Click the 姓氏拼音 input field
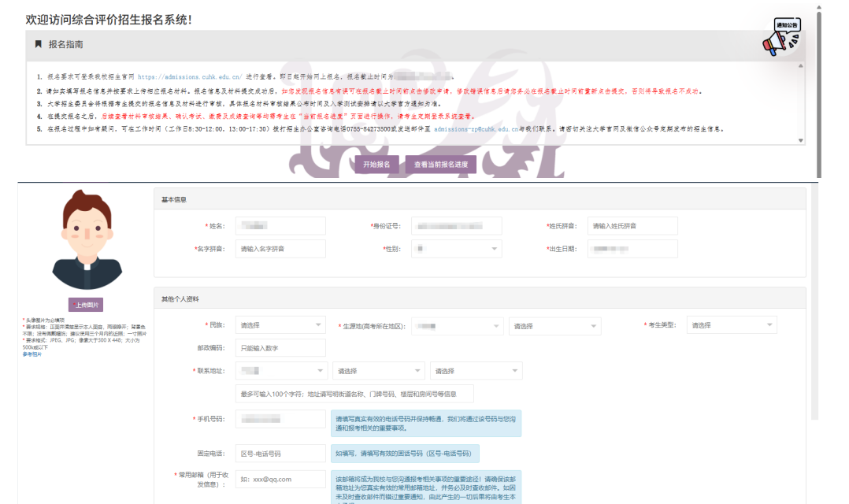This screenshot has width=849, height=504. [x=632, y=226]
